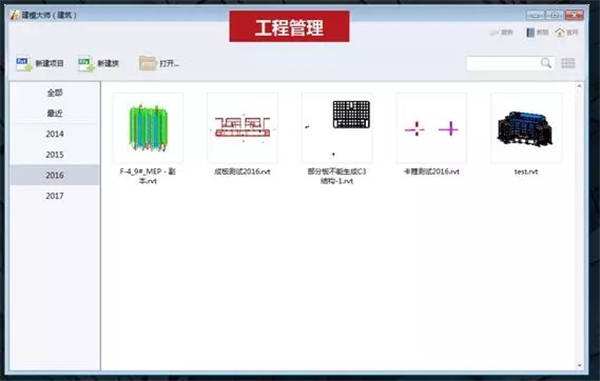
Task: Maximize the 建模大师 window
Action: tap(554, 15)
